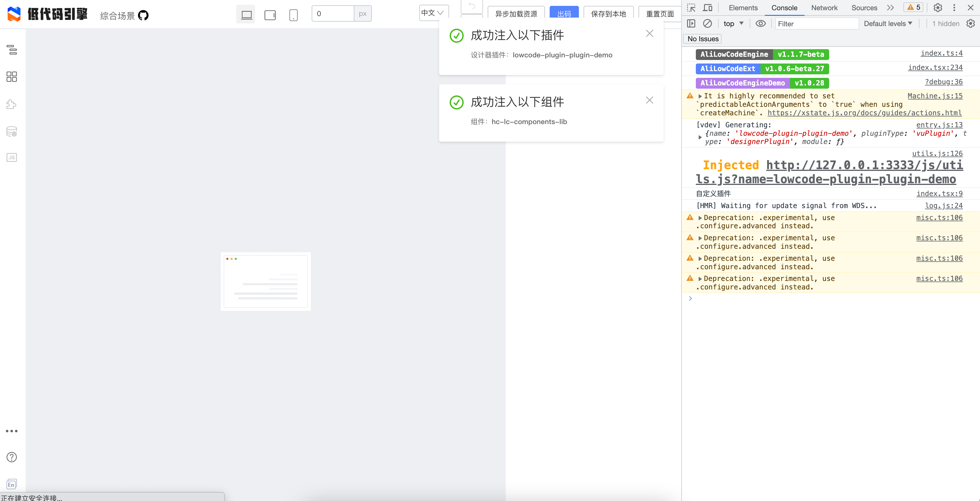Open the plugin panel via puzzle icon
Image resolution: width=980 pixels, height=501 pixels.
[x=11, y=104]
